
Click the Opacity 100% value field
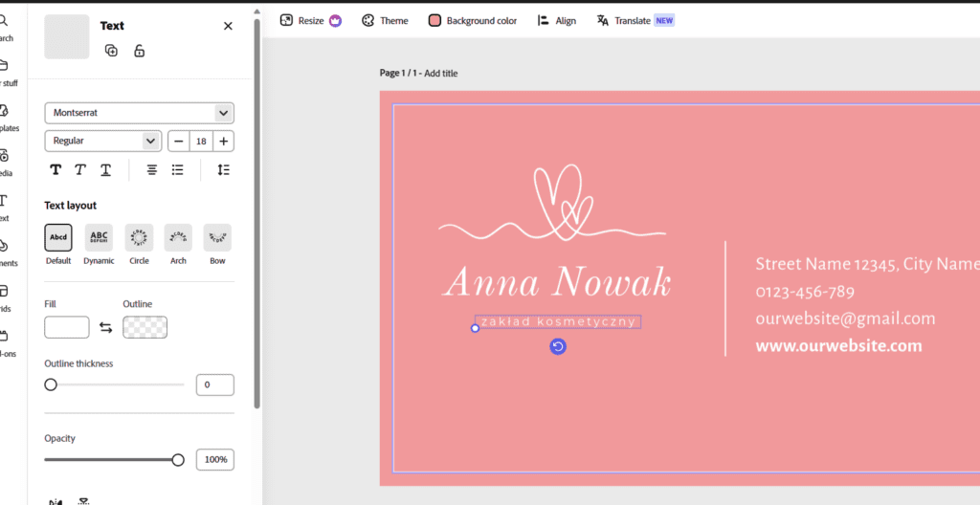click(215, 459)
